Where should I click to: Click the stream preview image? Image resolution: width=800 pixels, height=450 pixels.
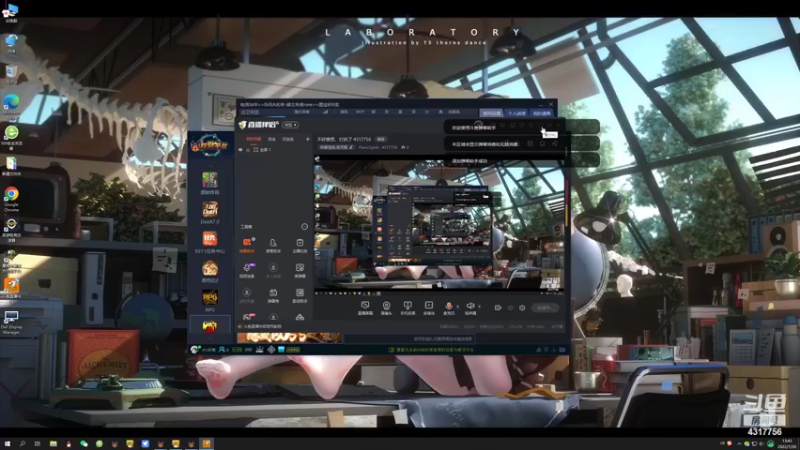439,224
